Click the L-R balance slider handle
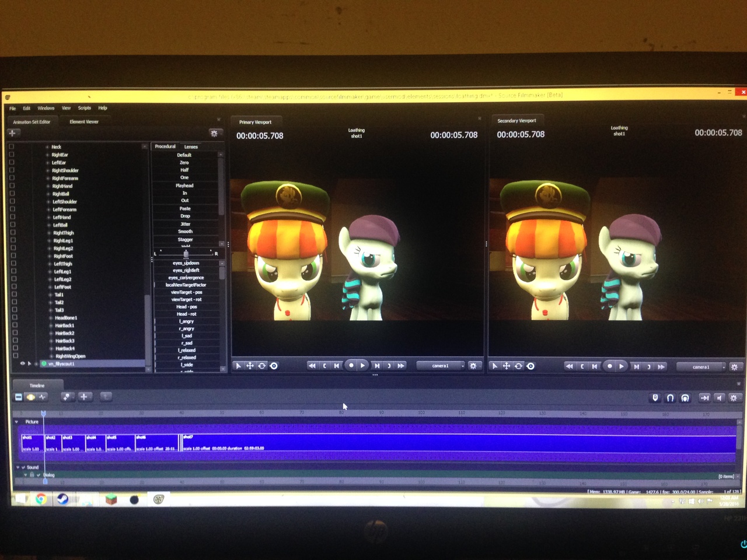The height and width of the screenshot is (560, 747). click(186, 254)
